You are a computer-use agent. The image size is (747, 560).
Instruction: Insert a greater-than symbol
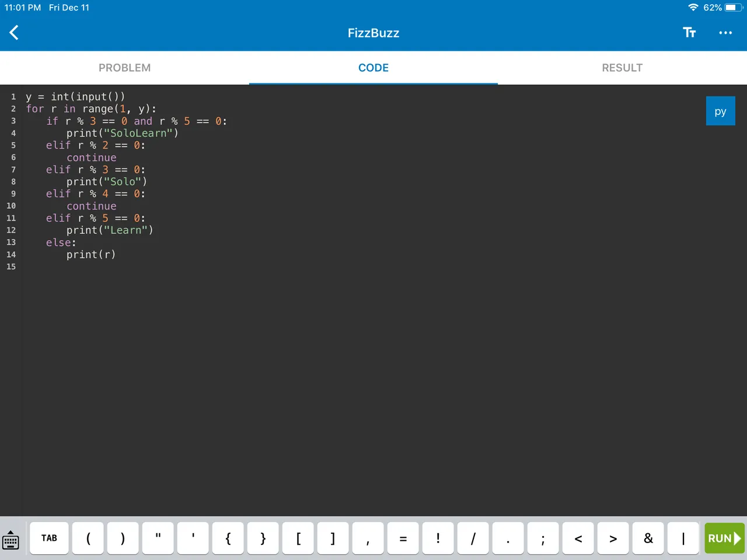[613, 538]
